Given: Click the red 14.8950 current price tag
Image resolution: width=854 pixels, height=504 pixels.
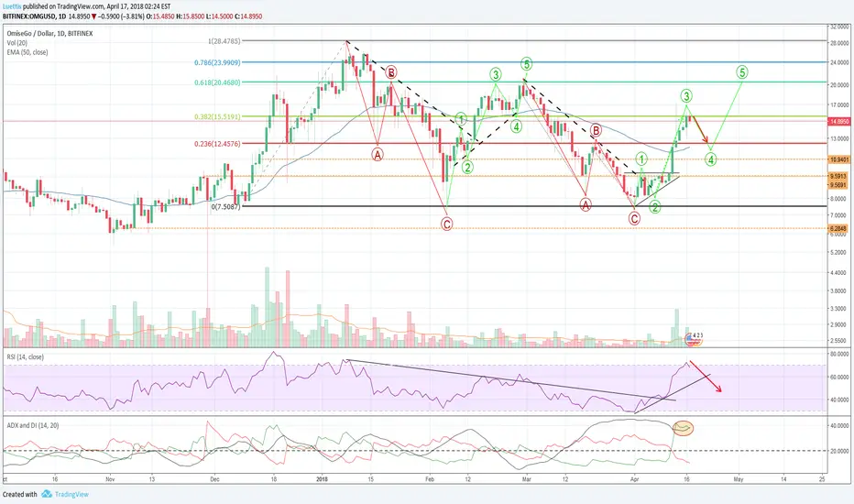Looking at the screenshot, I should 838,122.
